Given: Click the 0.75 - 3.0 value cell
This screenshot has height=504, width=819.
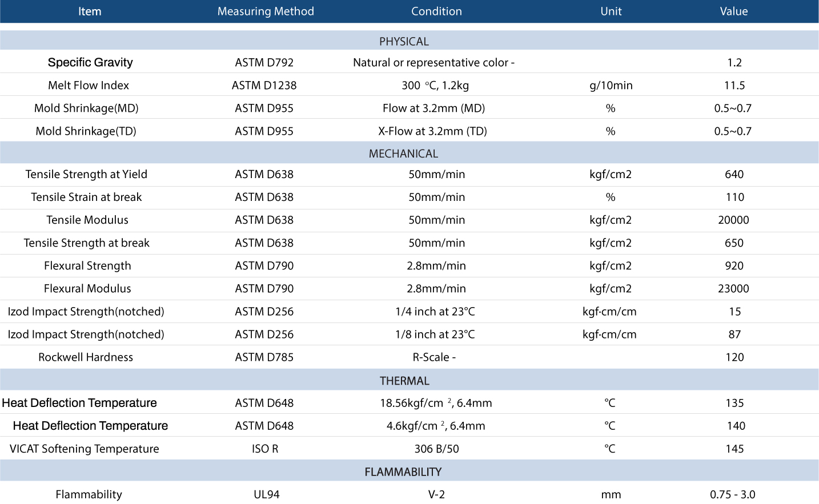Looking at the screenshot, I should pyautogui.click(x=732, y=494).
